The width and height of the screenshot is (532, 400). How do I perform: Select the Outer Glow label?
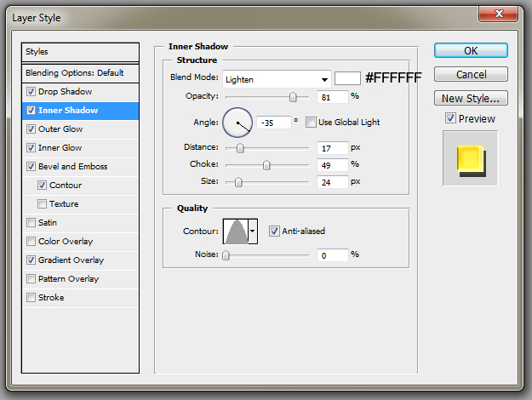pyautogui.click(x=60, y=129)
